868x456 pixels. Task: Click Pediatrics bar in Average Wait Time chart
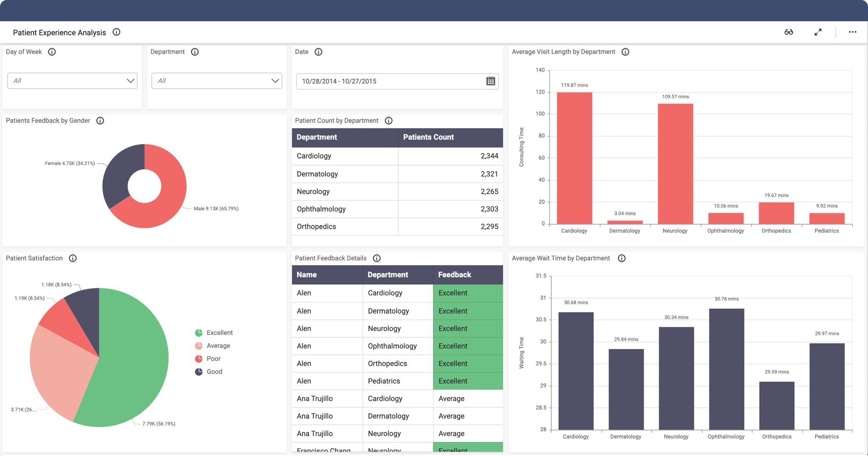coord(827,386)
